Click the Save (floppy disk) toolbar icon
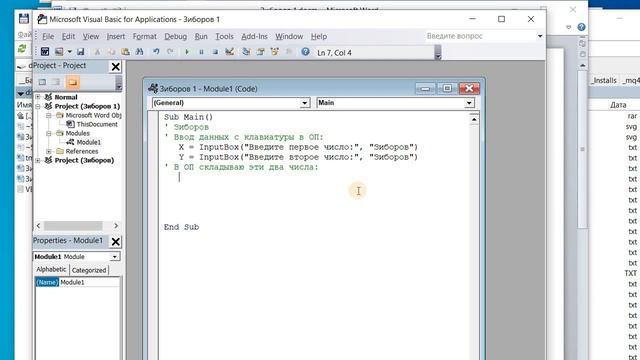640x360 pixels. click(x=80, y=52)
